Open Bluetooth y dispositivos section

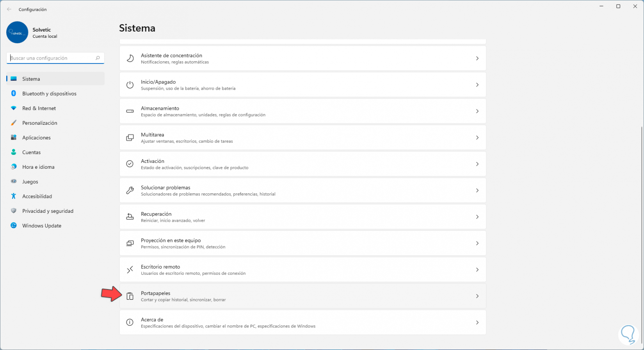point(49,94)
